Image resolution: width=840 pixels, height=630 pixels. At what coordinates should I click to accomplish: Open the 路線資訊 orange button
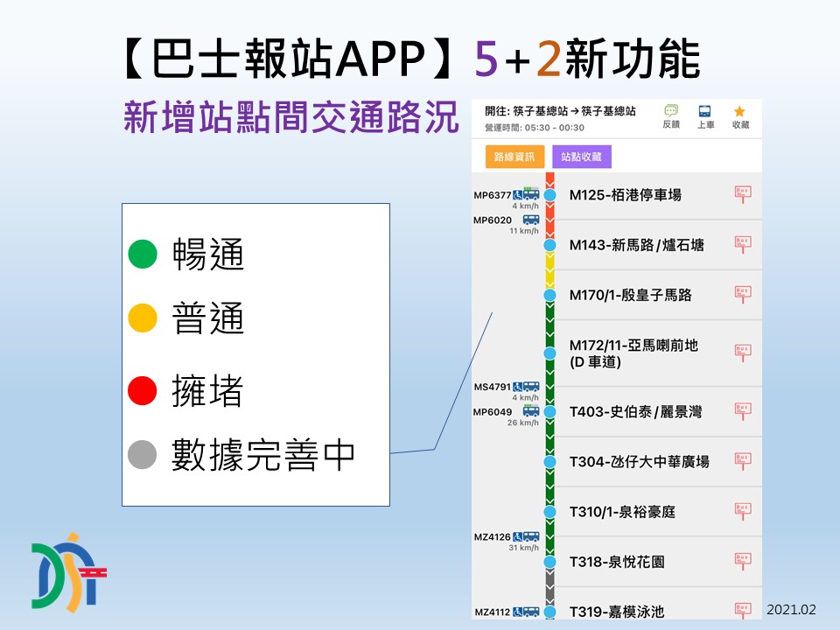(x=515, y=157)
